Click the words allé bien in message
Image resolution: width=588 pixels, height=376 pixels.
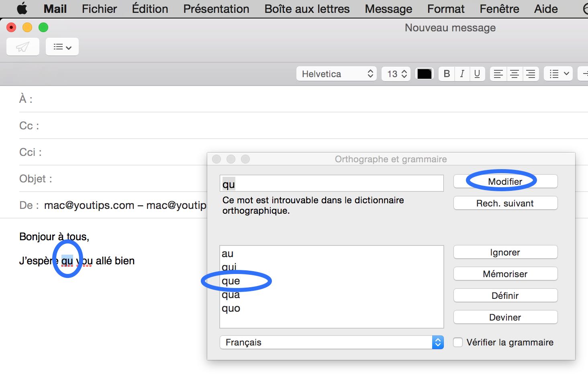point(115,261)
